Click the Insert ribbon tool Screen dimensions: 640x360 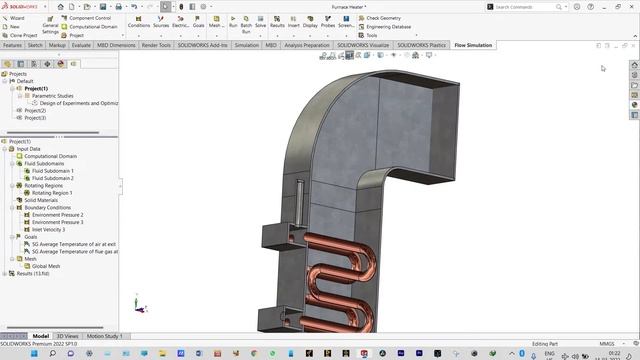(293, 22)
